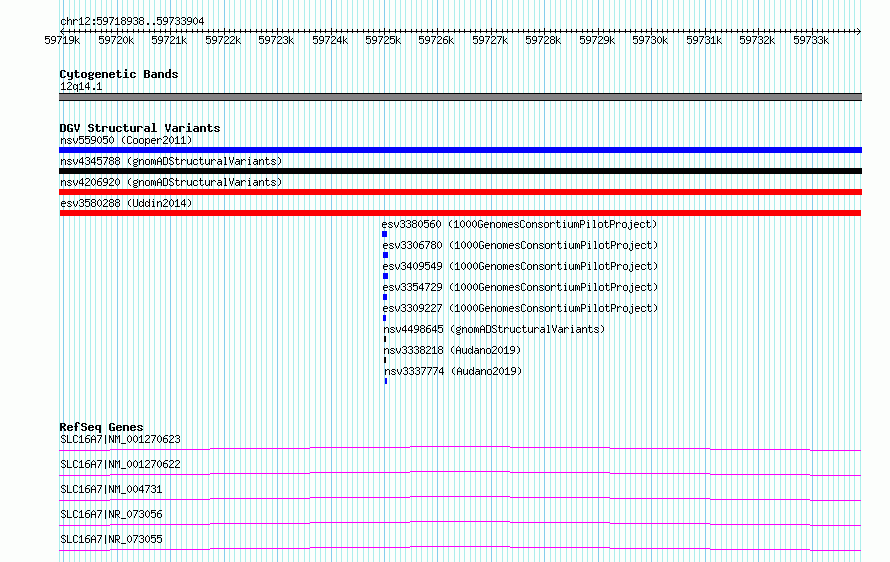
Task: Click the 59730k ruler tick label
Action: [650, 40]
